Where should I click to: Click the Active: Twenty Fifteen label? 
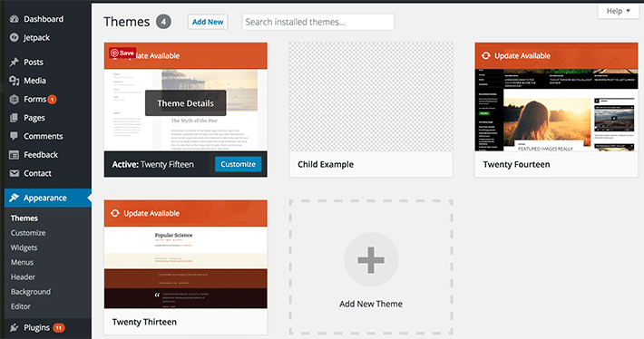[x=152, y=165]
